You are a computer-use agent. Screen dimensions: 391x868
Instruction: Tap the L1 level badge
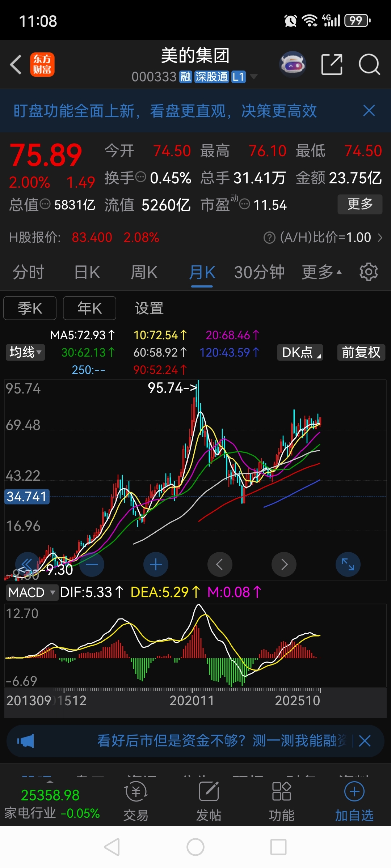click(239, 77)
